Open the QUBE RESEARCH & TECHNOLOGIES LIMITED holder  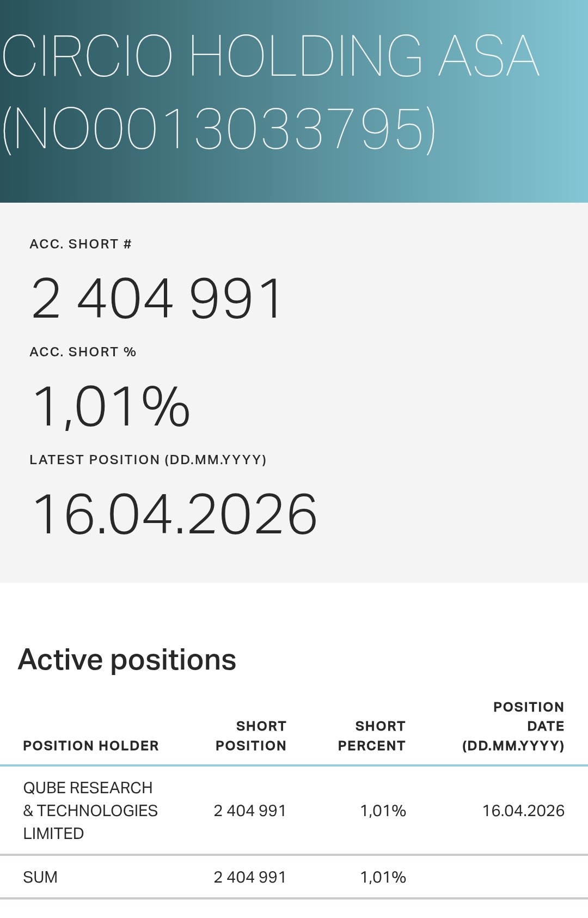click(90, 811)
